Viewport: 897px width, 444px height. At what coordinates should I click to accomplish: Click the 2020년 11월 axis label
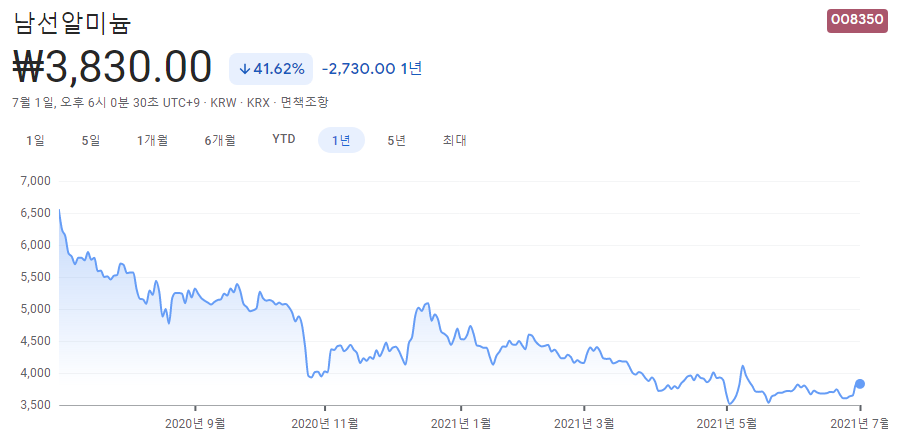pyautogui.click(x=325, y=424)
